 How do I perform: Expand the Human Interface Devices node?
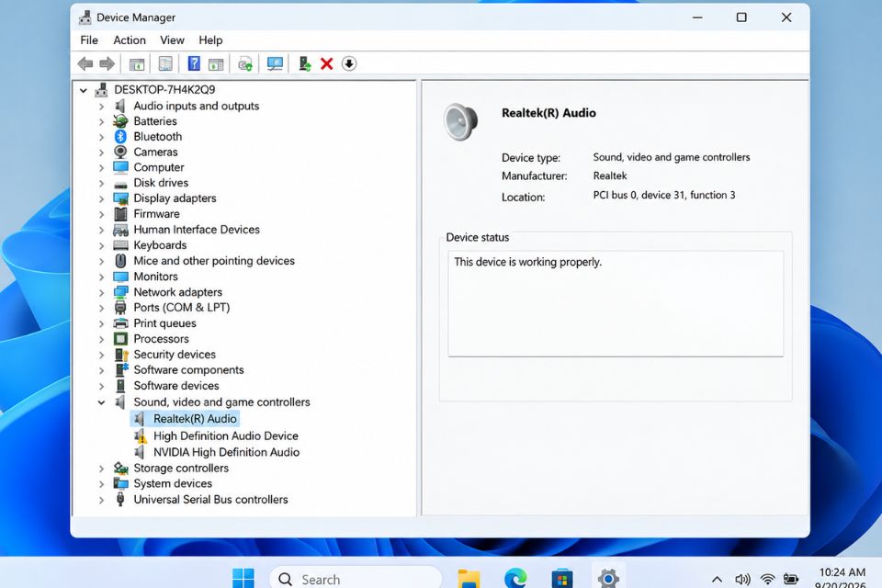tap(101, 230)
